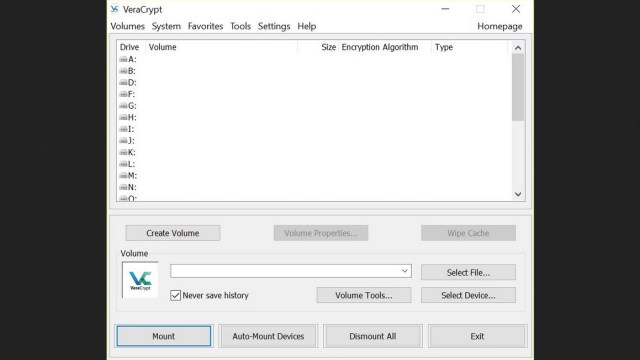Sort by Encryption Algorithm column header

384,47
